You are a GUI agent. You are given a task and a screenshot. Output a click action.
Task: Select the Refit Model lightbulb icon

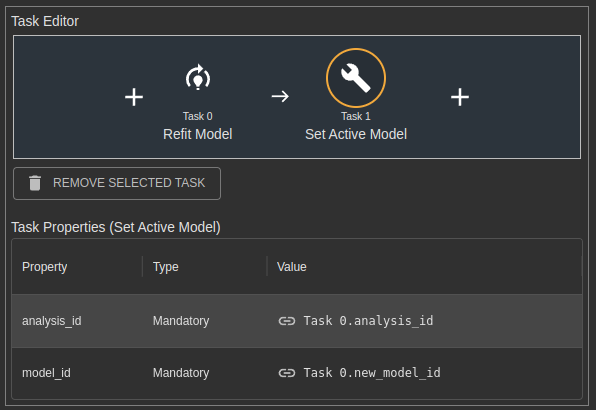198,78
